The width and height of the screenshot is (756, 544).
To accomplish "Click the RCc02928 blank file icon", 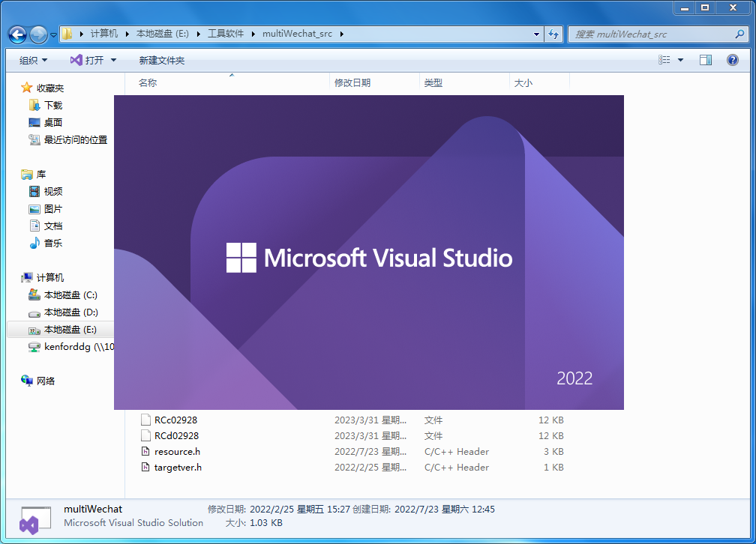I will click(x=145, y=420).
